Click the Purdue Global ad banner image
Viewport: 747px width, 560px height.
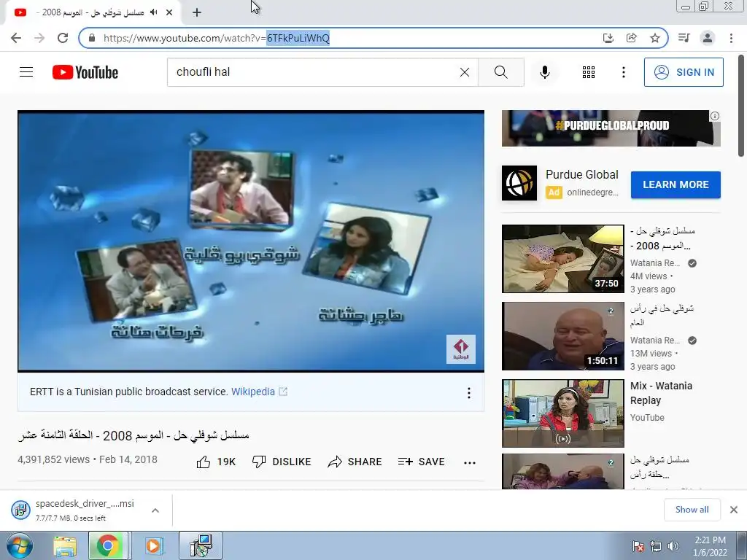(x=611, y=128)
